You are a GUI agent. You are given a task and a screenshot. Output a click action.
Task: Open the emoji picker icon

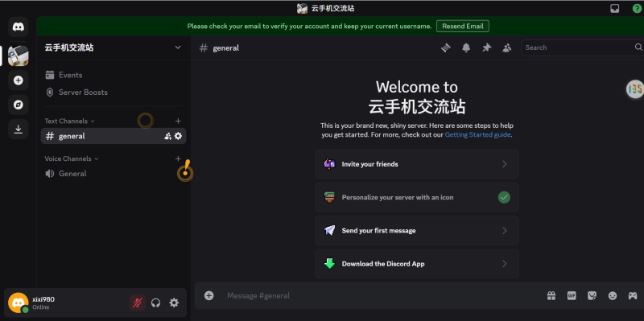tap(613, 295)
